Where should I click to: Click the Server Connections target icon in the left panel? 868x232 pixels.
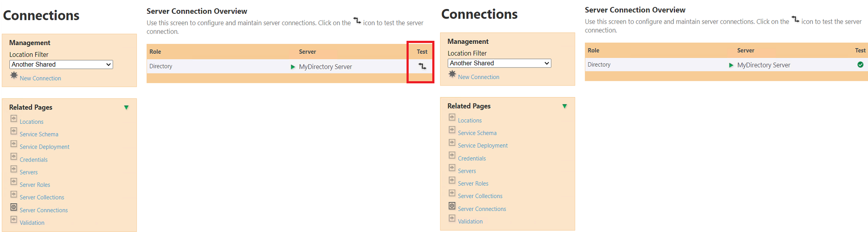14,207
